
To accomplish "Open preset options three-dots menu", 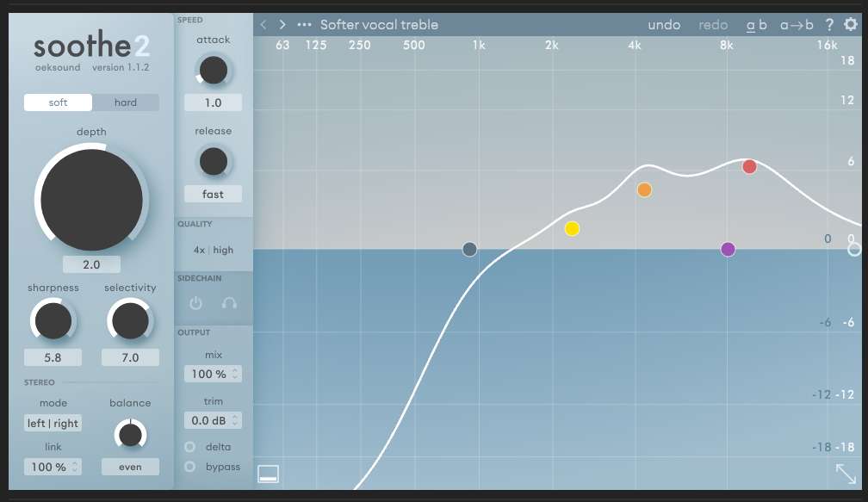I will pos(304,25).
